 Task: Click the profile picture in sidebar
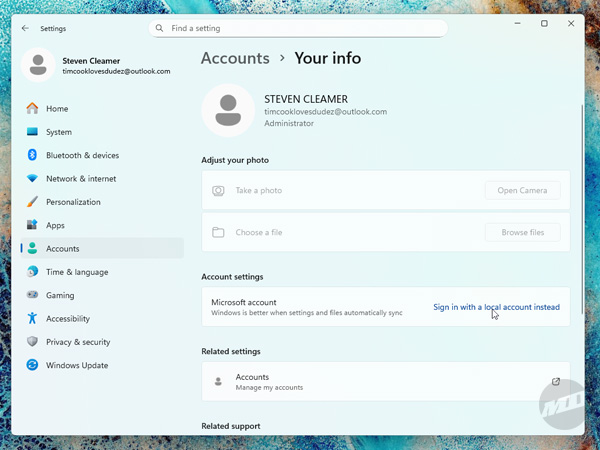[38, 65]
